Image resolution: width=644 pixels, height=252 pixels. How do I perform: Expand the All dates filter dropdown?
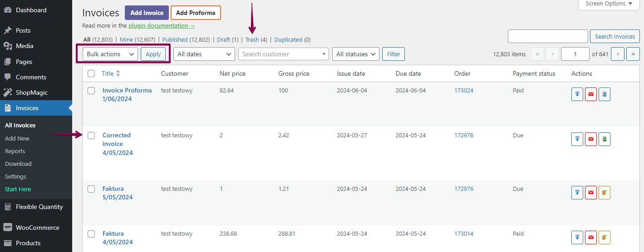(204, 54)
